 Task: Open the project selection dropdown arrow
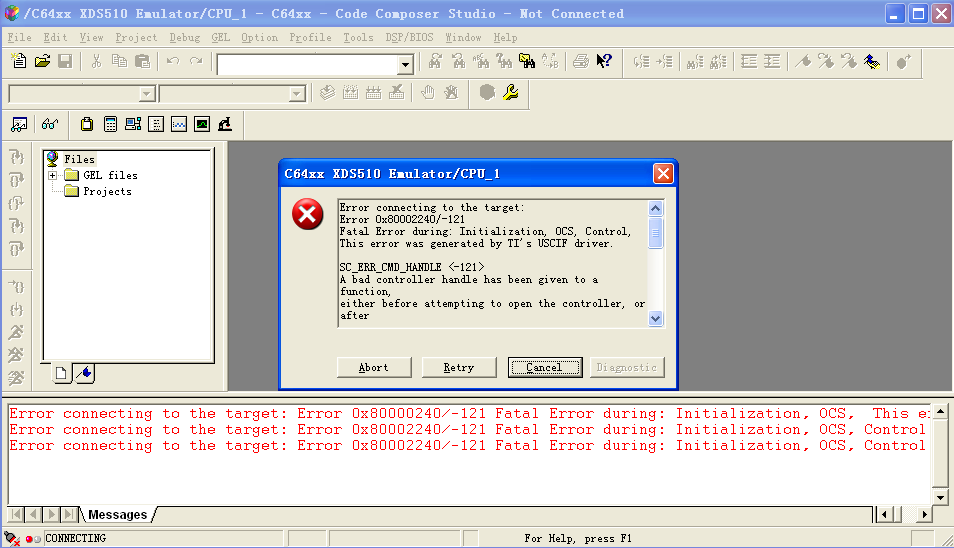pyautogui.click(x=146, y=94)
